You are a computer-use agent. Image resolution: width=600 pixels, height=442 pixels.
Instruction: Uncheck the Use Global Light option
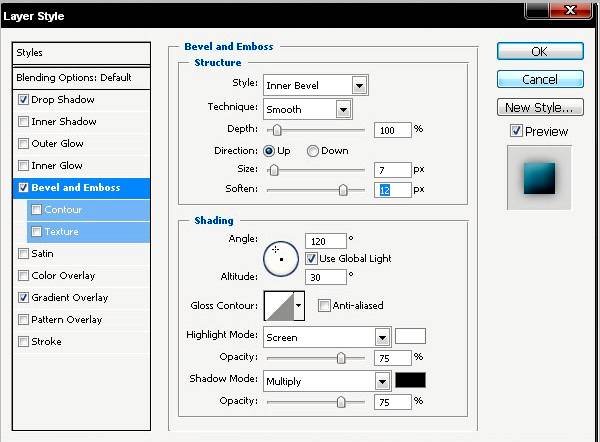click(311, 258)
